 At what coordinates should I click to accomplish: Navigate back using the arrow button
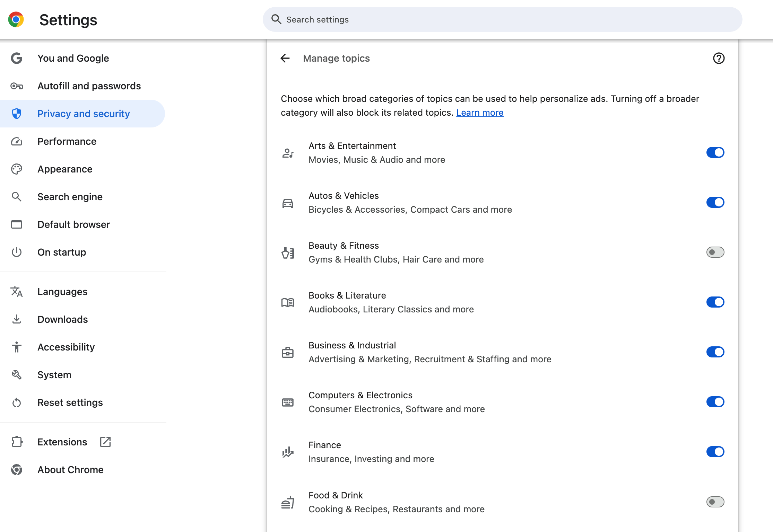[284, 57]
